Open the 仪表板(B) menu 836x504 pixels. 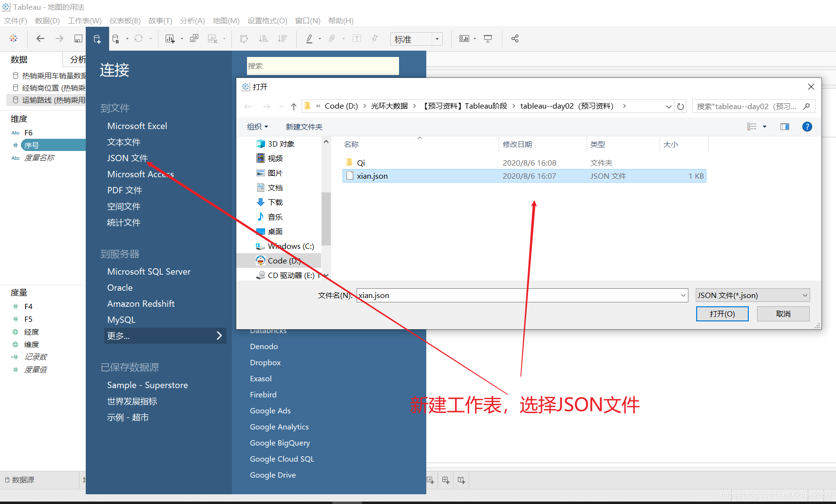[125, 20]
